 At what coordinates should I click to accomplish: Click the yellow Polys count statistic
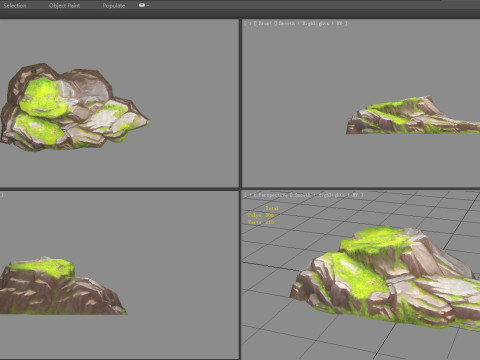[x=261, y=215]
